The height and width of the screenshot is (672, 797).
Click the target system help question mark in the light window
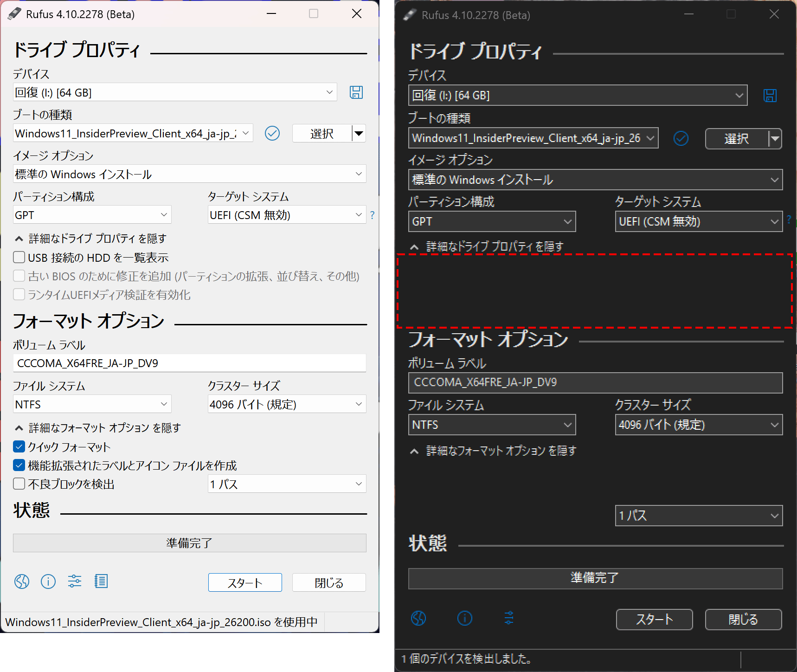pos(372,215)
